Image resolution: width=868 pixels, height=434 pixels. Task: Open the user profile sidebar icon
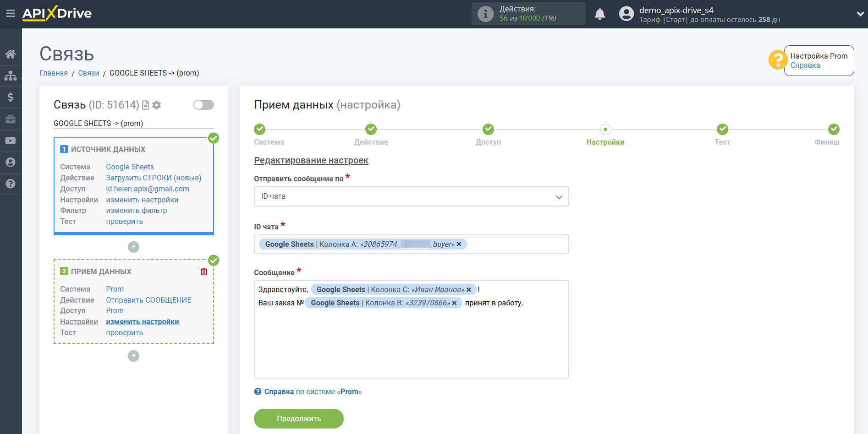tap(11, 162)
